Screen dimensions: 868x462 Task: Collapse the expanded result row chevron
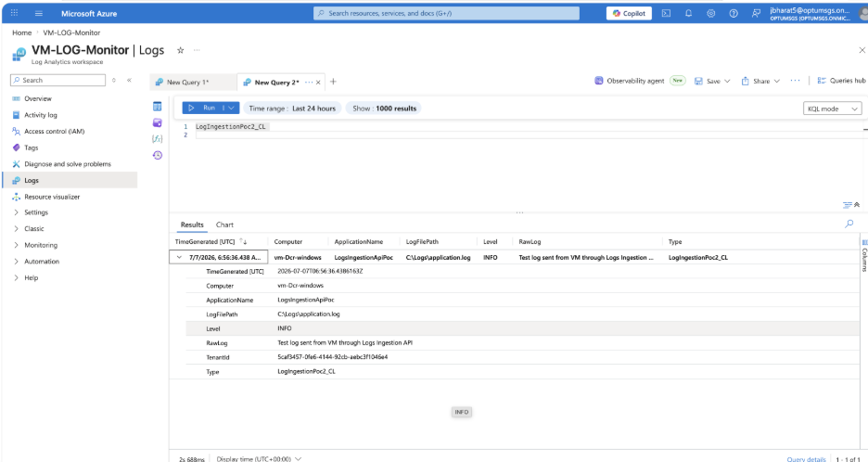coord(179,258)
